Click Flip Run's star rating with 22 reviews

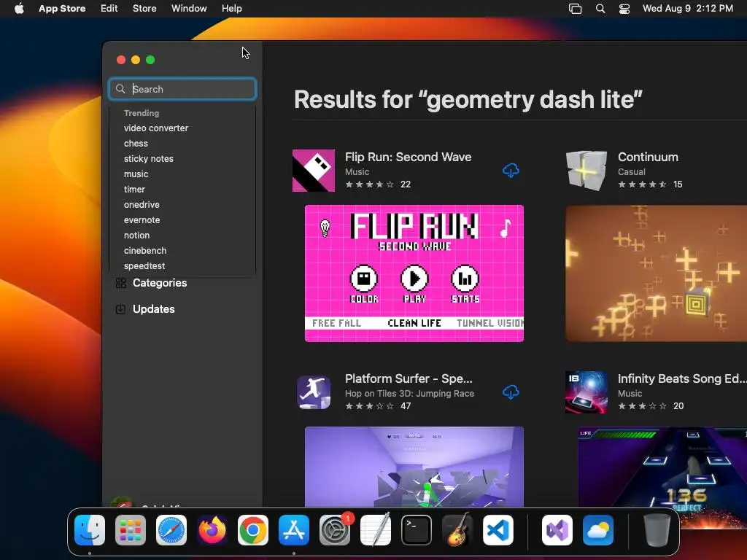tap(370, 184)
